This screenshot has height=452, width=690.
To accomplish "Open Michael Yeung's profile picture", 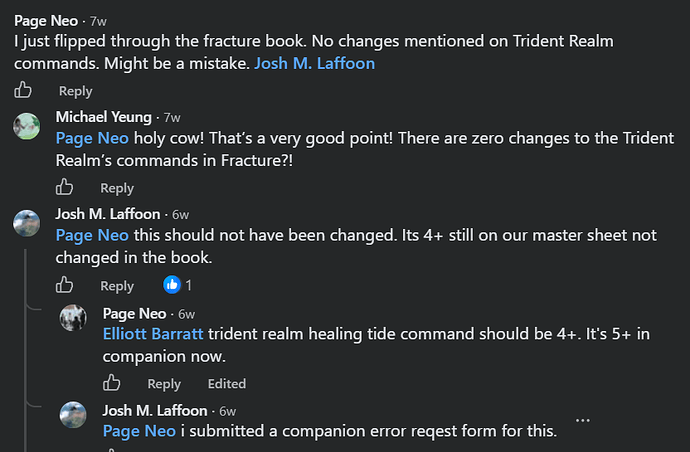I will click(x=26, y=126).
